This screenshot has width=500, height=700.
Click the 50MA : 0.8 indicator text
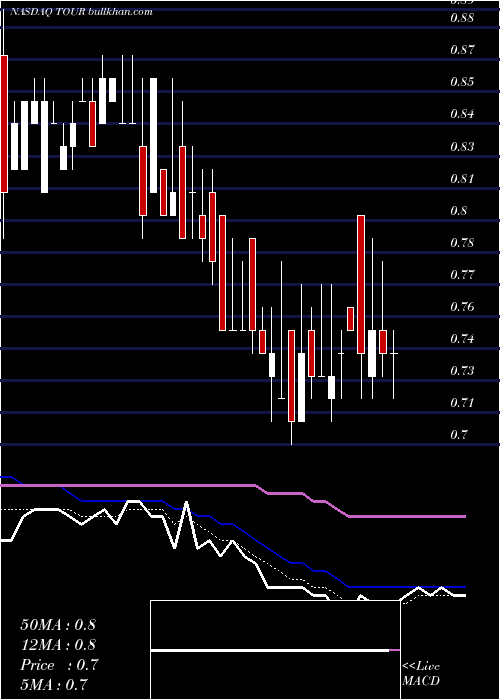58,625
